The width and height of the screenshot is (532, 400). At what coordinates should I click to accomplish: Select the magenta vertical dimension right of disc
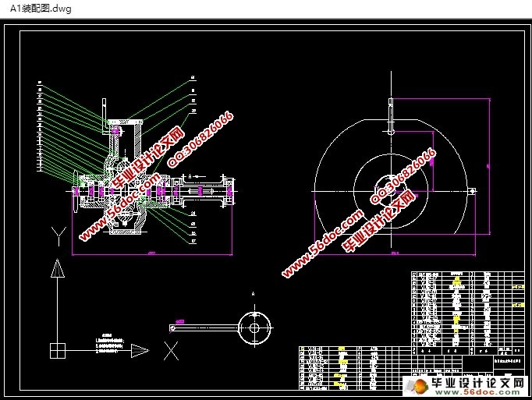point(488,165)
